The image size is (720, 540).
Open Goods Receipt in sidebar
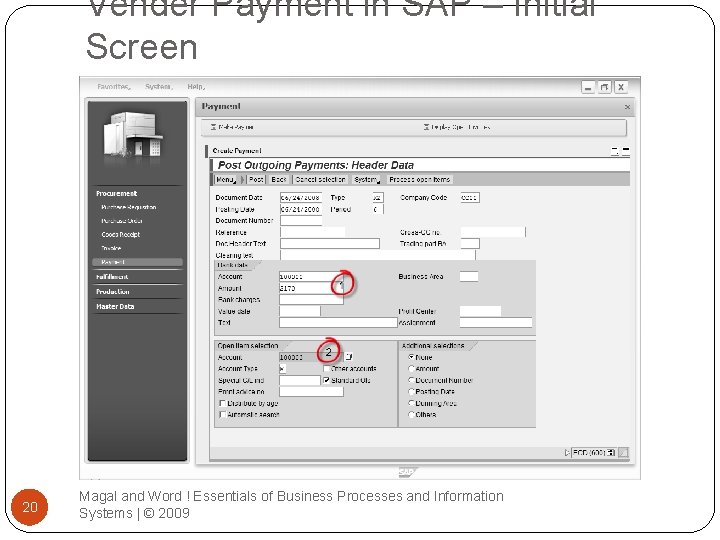(x=121, y=234)
